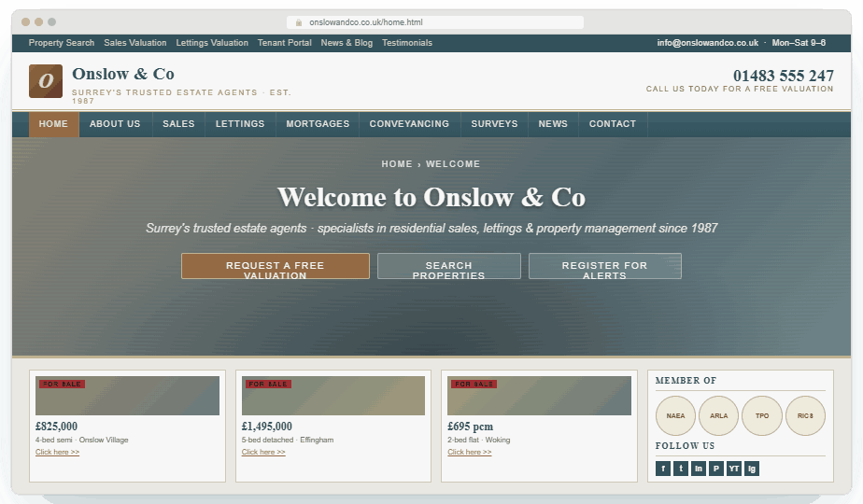Image resolution: width=863 pixels, height=504 pixels.
Task: Click Request a Free Valuation button
Action: tap(276, 266)
